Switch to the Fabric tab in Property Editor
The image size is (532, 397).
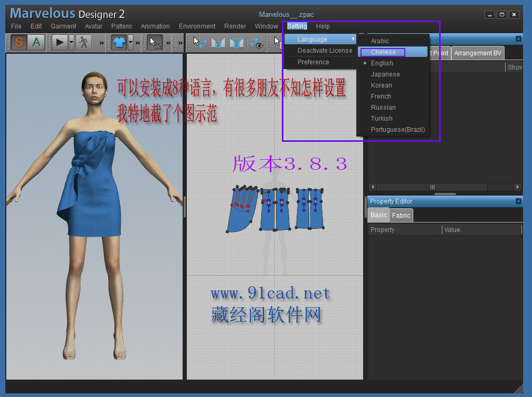(401, 215)
